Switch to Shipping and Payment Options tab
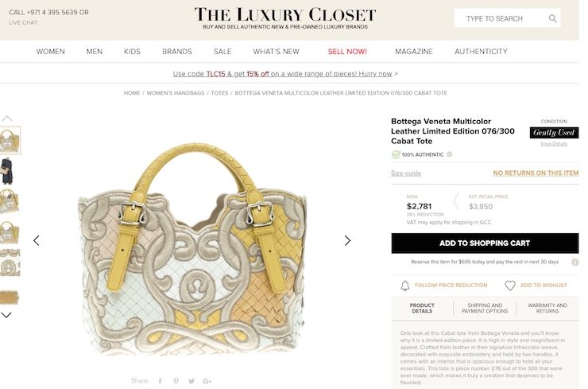This screenshot has height=389, width=588. click(485, 309)
